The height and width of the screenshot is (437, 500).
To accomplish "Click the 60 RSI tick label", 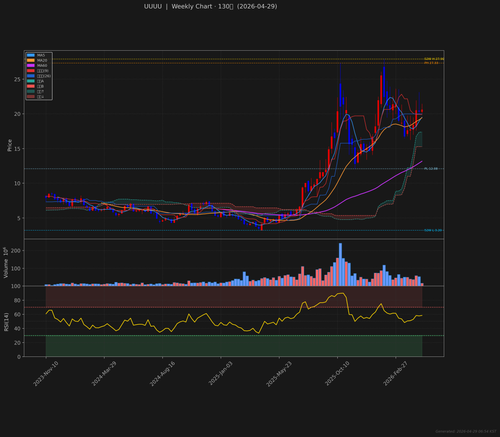I will [17, 315].
